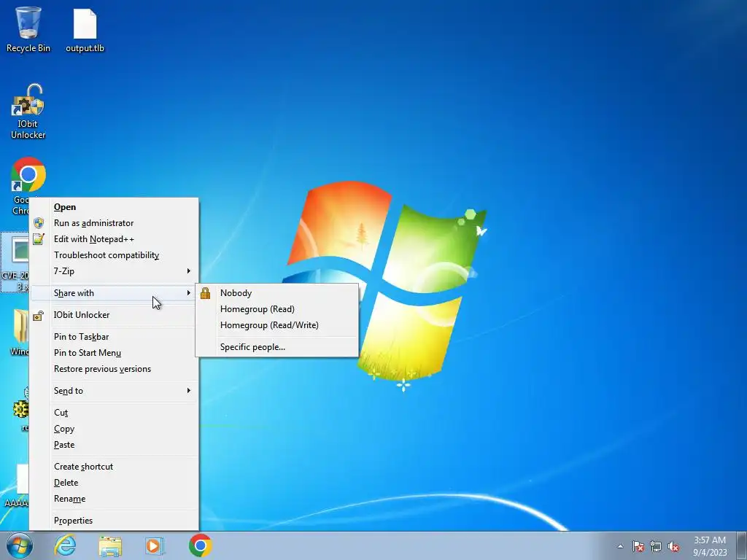Choose Rename from the context menu
The height and width of the screenshot is (560, 747).
(115, 499)
